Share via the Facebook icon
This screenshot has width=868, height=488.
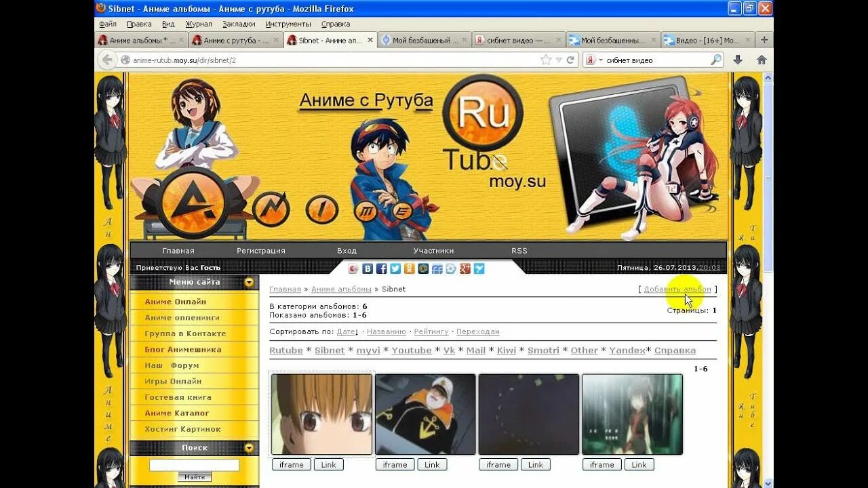(x=382, y=268)
